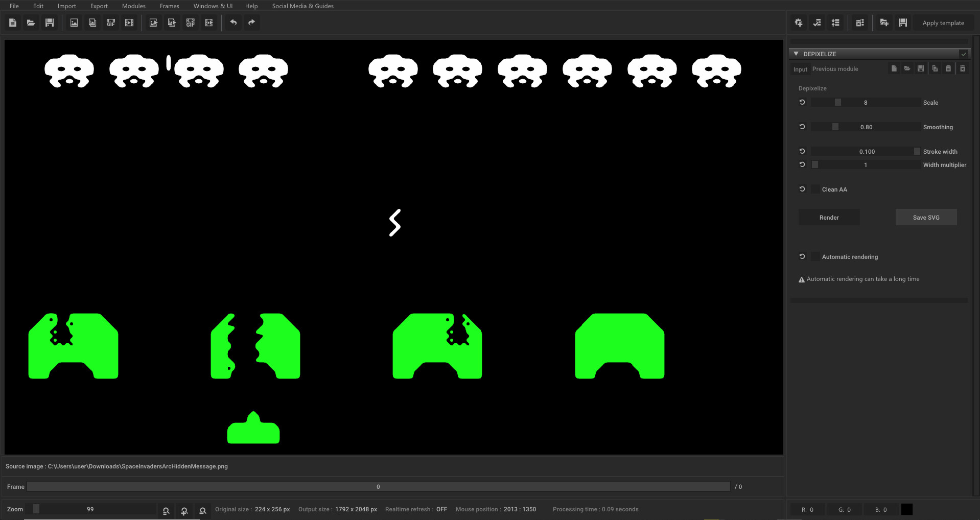Enable Automatic rendering
980x520 pixels.
tap(814, 256)
